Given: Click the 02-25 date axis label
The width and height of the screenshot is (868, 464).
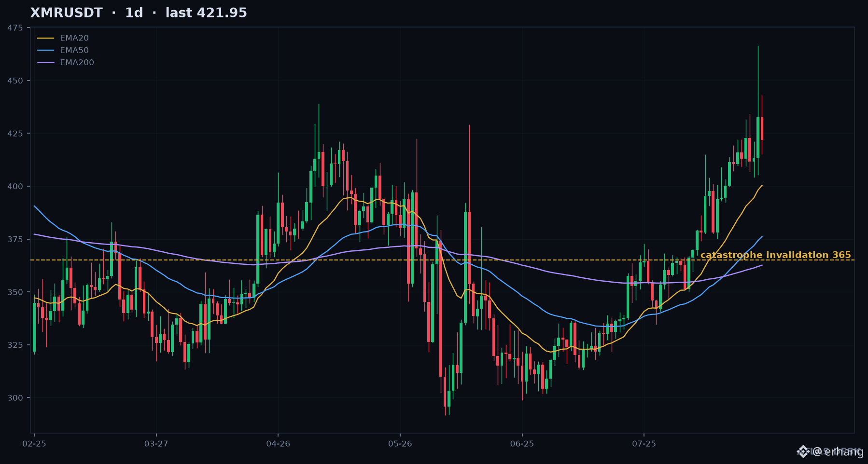Looking at the screenshot, I should pos(34,444).
